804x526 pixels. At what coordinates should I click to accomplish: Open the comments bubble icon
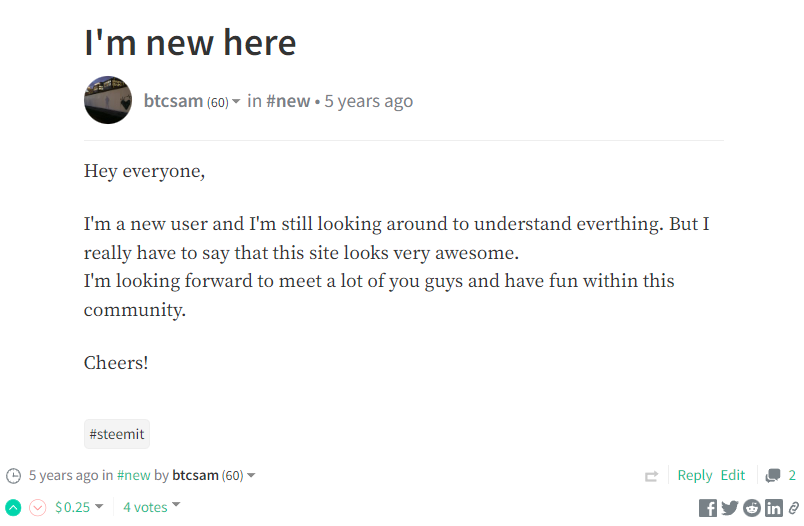773,476
